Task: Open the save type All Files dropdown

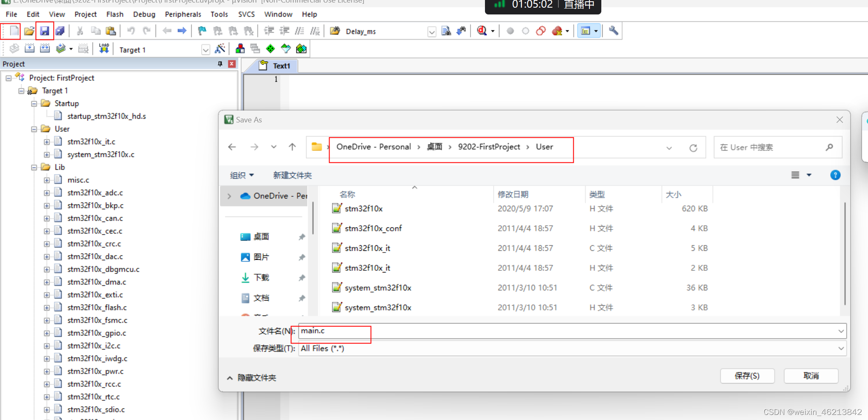Action: 841,349
